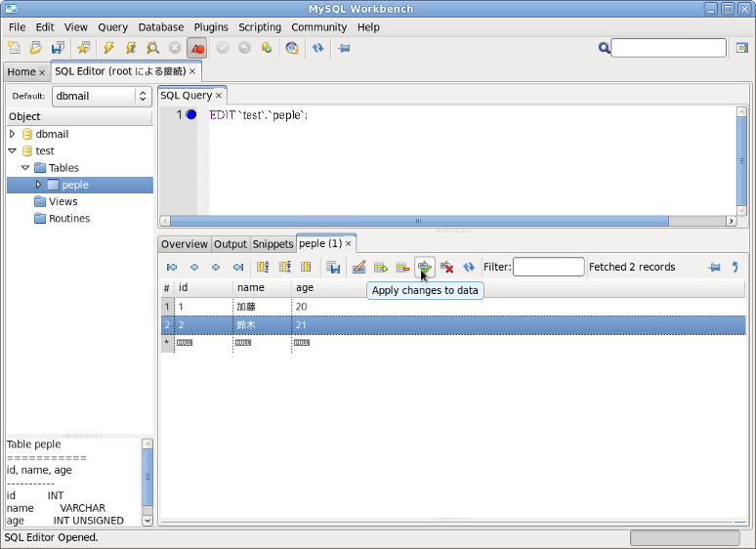Discard data changes with red X icon
Screen dimensions: 756x549
pos(447,267)
